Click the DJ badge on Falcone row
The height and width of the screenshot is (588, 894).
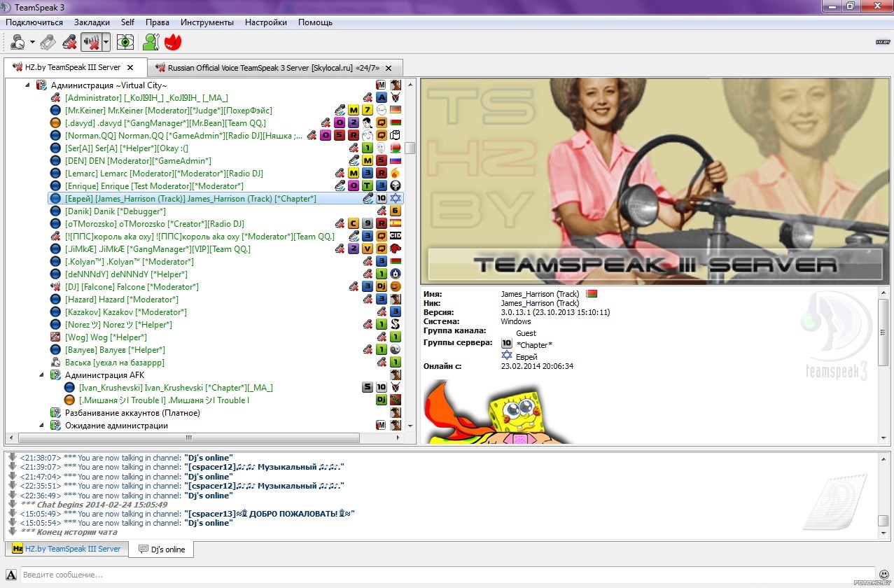[x=382, y=287]
